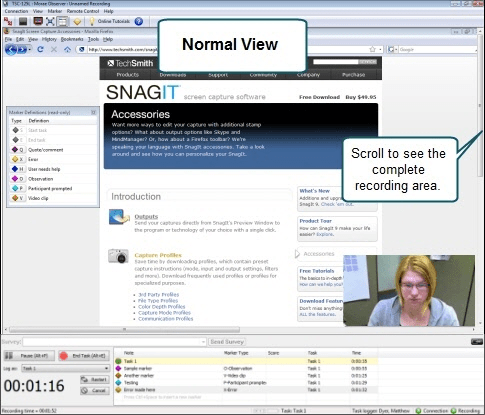
Task: Click the Time column header
Action: [356, 353]
